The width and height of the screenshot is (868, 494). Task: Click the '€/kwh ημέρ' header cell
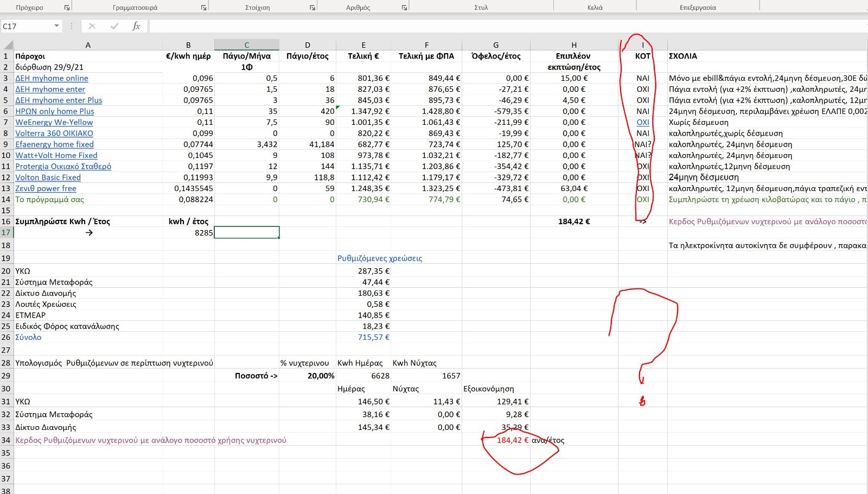tap(188, 56)
